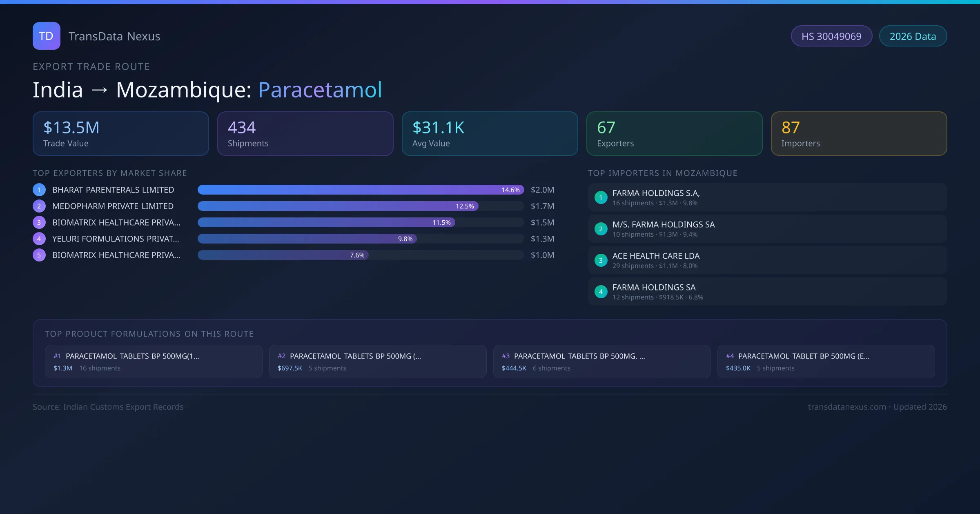Select the $13.5M Trade Value card
The width and height of the screenshot is (980, 514).
[120, 134]
